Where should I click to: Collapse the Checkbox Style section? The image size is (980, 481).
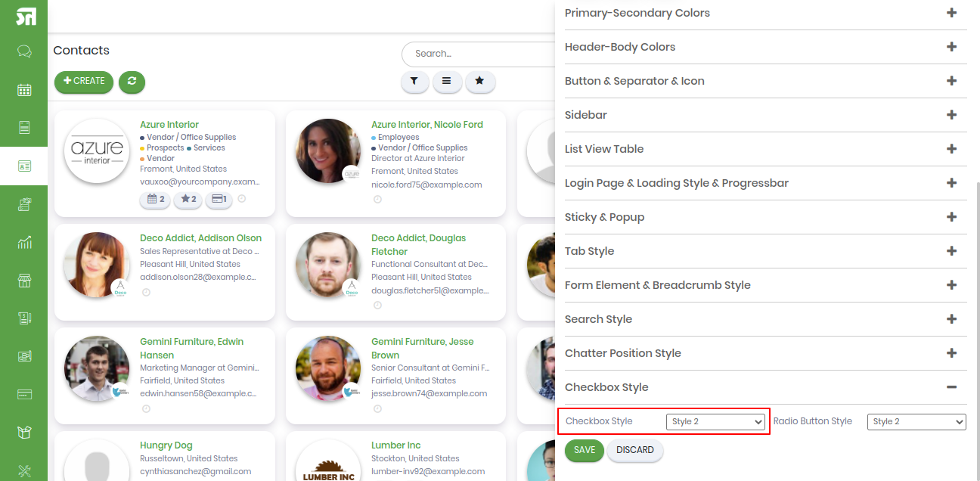[x=952, y=387]
